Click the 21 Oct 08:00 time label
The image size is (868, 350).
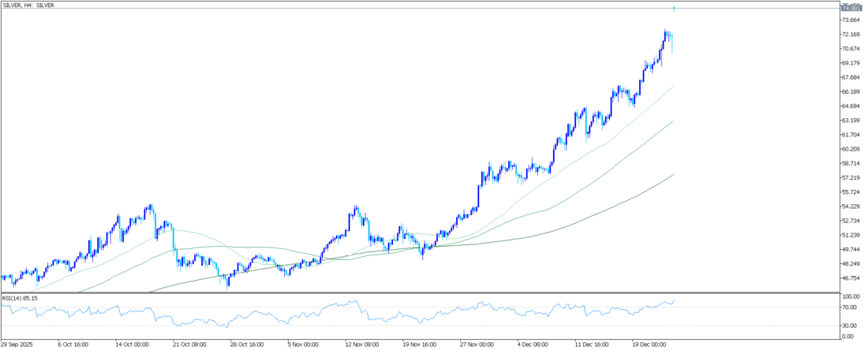point(189,344)
